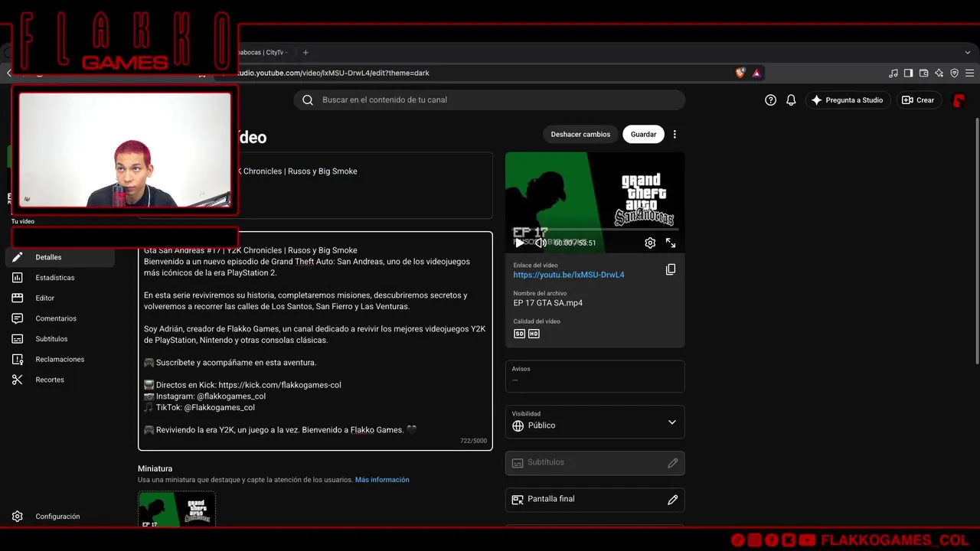
Task: Open video player settings gear
Action: click(x=650, y=243)
